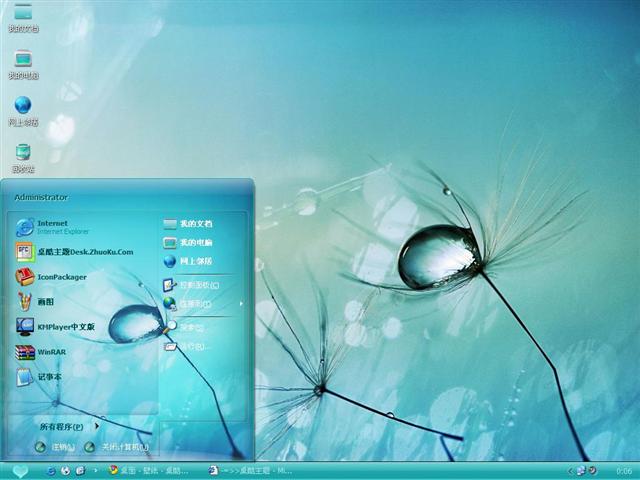Viewport: 640px width, 480px height.
Task: Open 搜索 (Search) from start menu
Action: [x=190, y=327]
